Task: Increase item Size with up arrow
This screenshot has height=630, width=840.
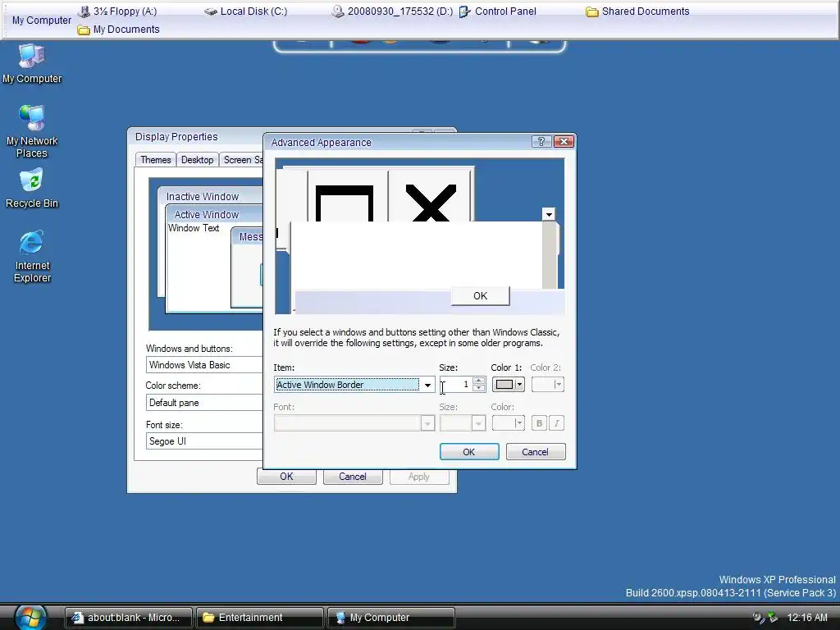Action: [x=479, y=381]
